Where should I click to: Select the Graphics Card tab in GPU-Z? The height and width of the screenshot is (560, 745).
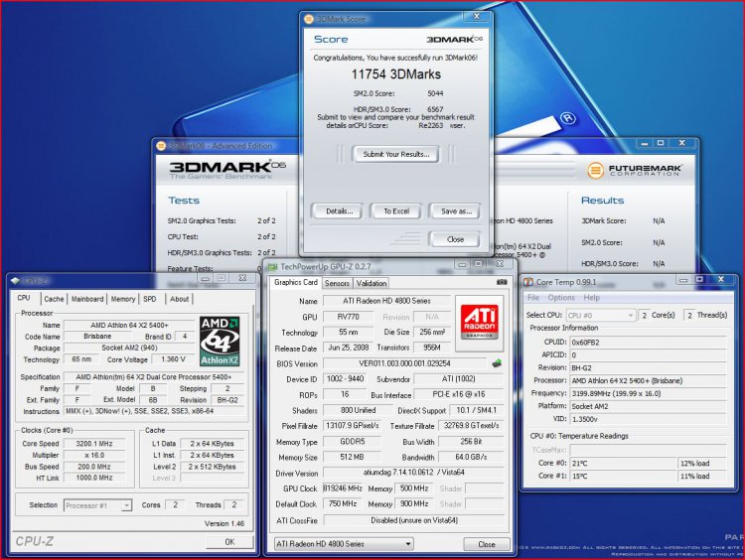pyautogui.click(x=296, y=282)
